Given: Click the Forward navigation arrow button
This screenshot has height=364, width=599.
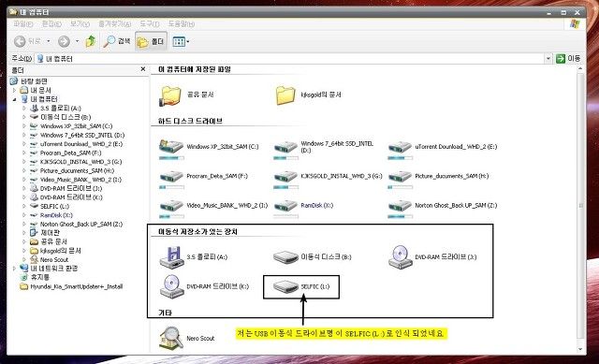Looking at the screenshot, I should (64, 41).
